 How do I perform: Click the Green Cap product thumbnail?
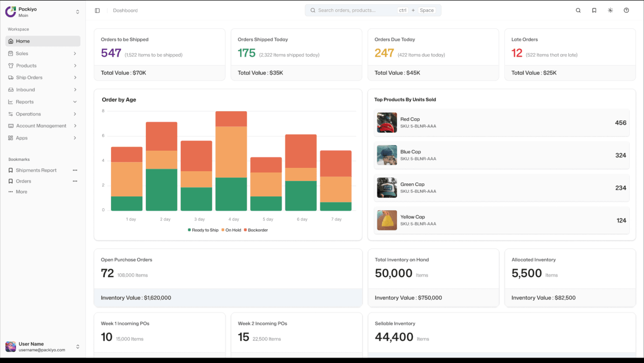pos(387,188)
